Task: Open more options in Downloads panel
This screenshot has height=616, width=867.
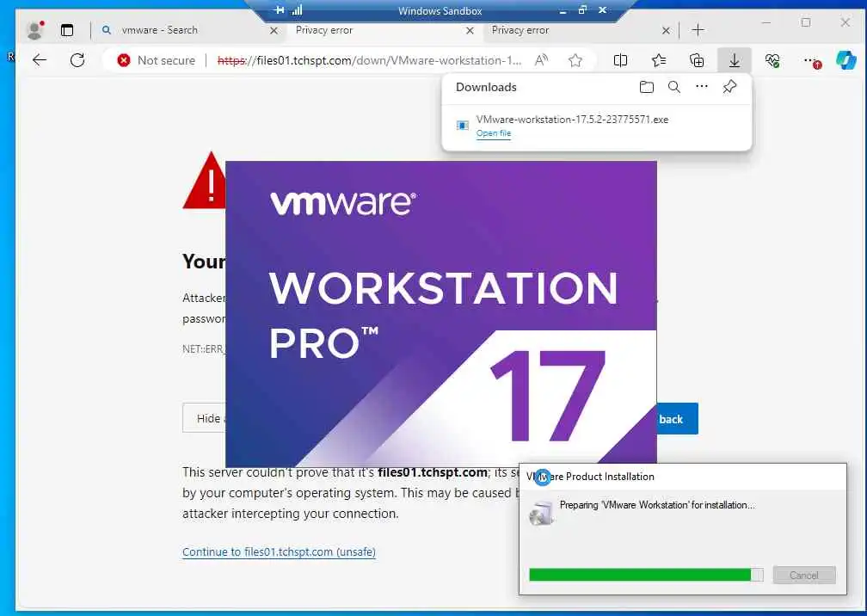Action: point(702,86)
